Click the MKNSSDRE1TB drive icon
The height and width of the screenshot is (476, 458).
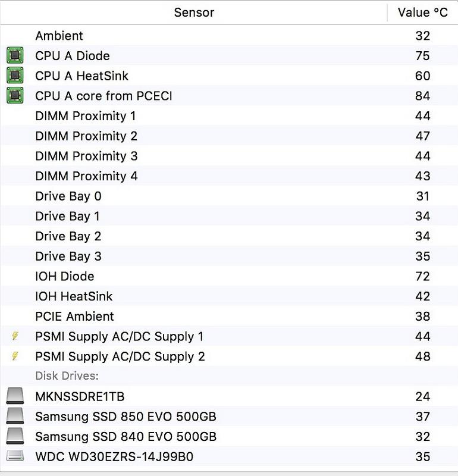[x=15, y=396]
